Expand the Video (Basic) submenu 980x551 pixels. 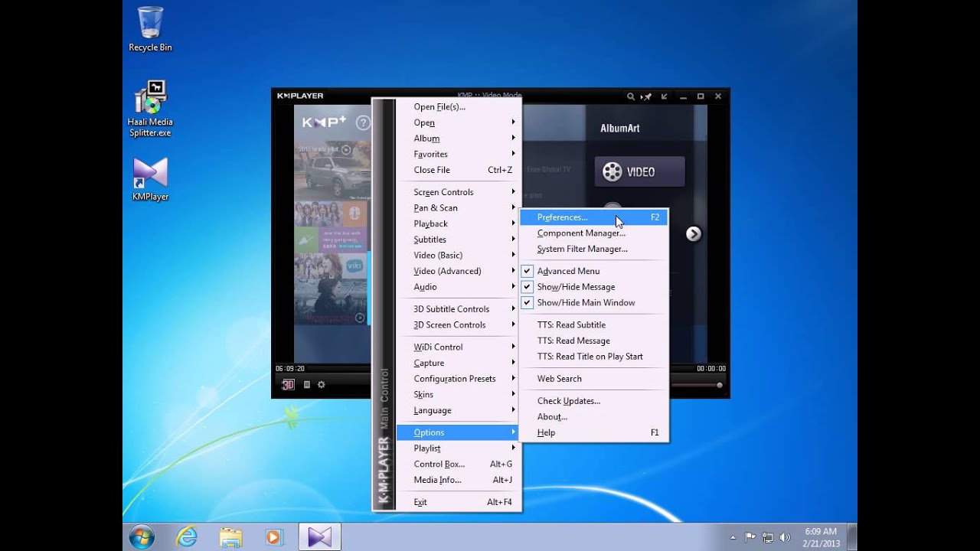[x=458, y=255]
